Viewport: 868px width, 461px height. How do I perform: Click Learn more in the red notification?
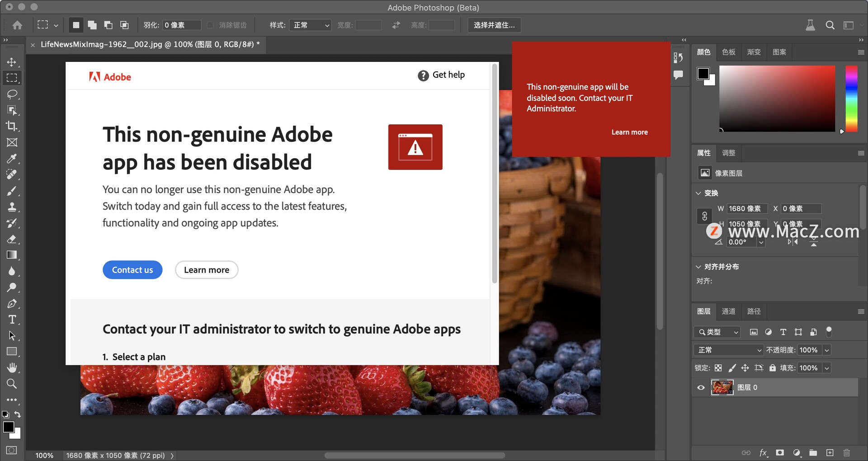629,132
